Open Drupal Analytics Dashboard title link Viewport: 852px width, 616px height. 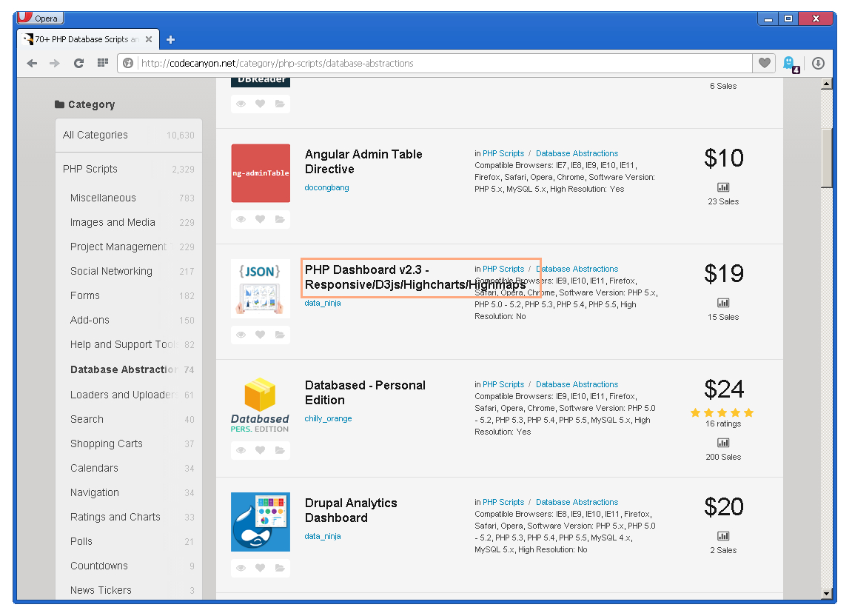pyautogui.click(x=351, y=510)
